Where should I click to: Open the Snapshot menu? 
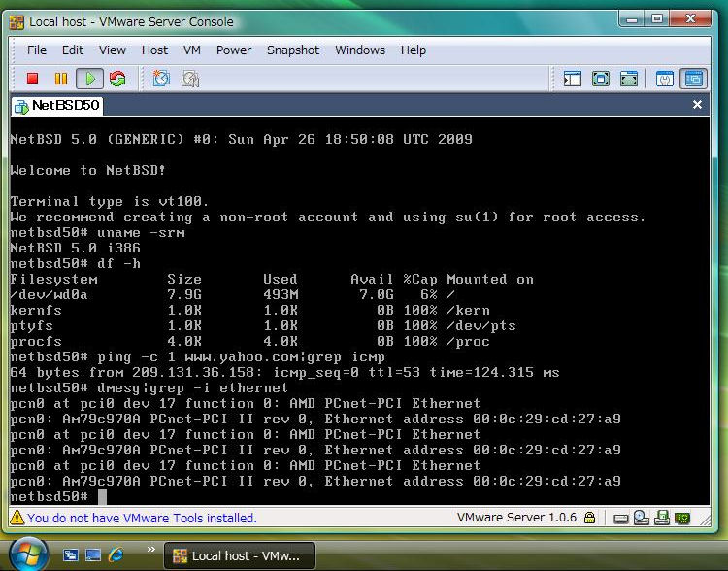tap(293, 50)
